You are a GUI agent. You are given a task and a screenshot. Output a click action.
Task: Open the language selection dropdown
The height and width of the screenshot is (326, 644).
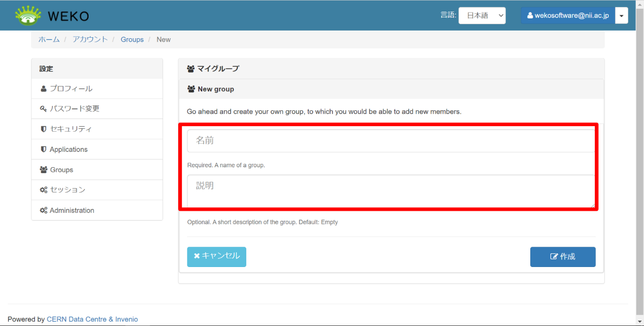coord(482,15)
